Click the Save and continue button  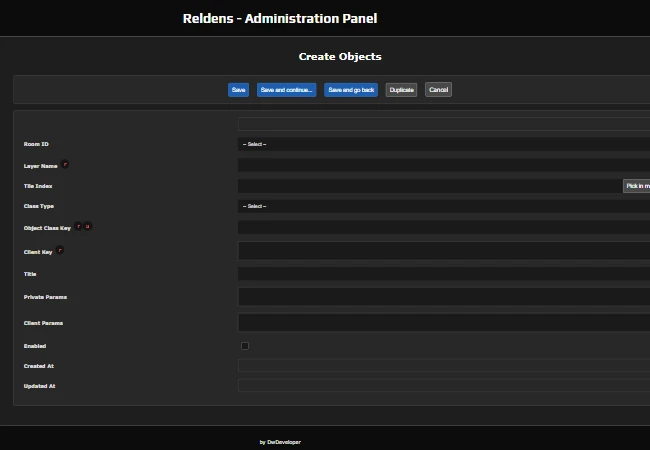(286, 90)
